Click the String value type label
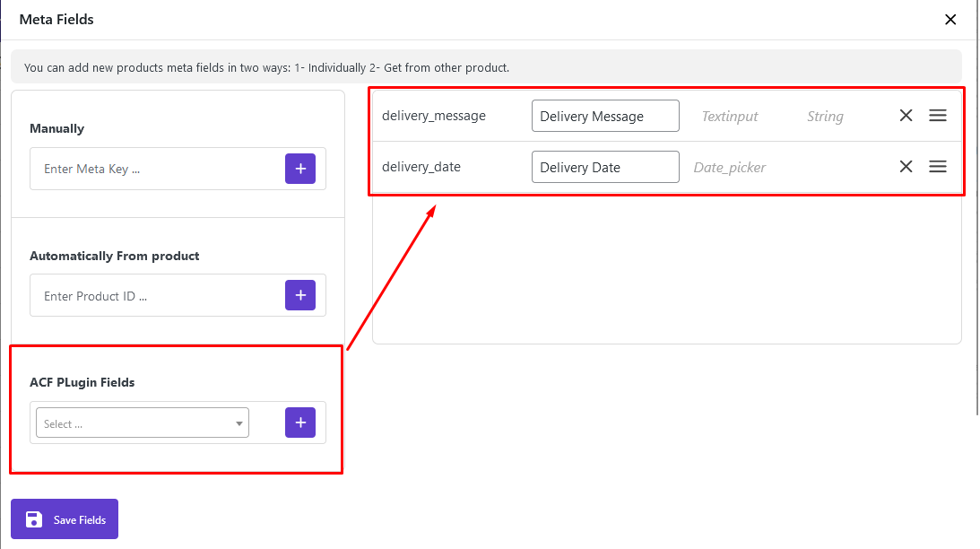The height and width of the screenshot is (549, 980). [824, 117]
